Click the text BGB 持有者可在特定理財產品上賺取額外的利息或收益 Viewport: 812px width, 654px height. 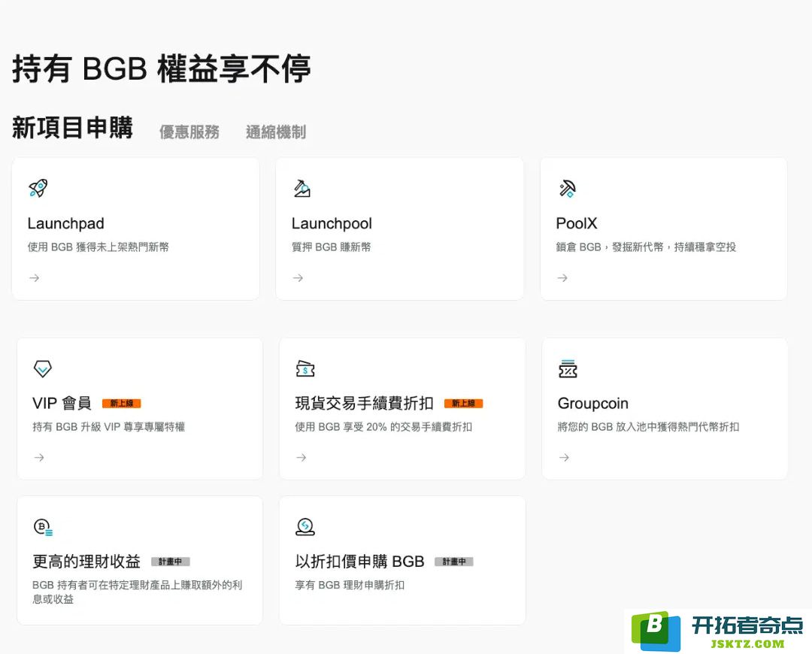(138, 592)
